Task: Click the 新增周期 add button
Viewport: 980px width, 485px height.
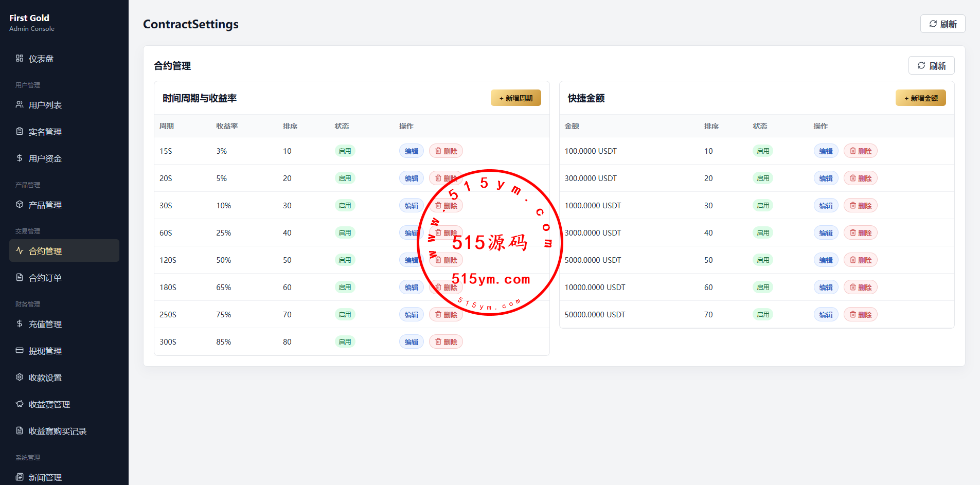Action: click(516, 98)
